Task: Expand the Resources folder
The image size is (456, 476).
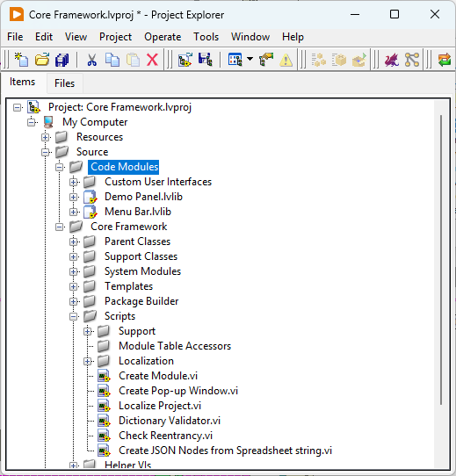Action: [x=46, y=137]
